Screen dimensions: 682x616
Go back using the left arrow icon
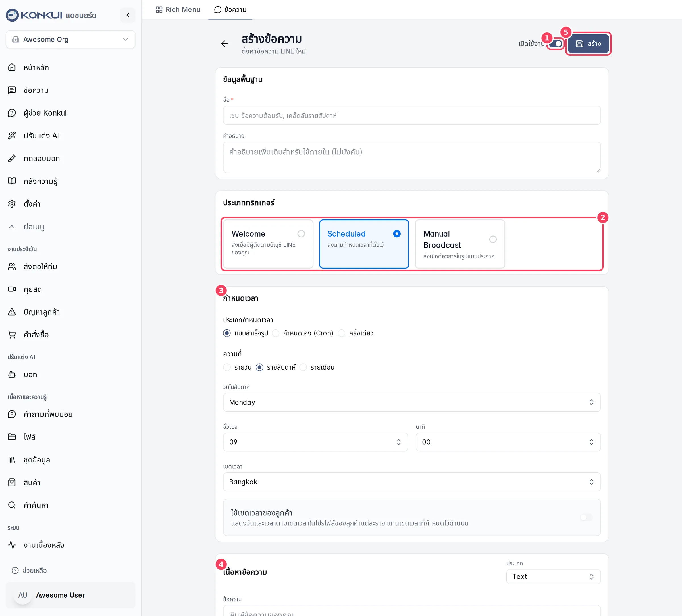pos(224,44)
